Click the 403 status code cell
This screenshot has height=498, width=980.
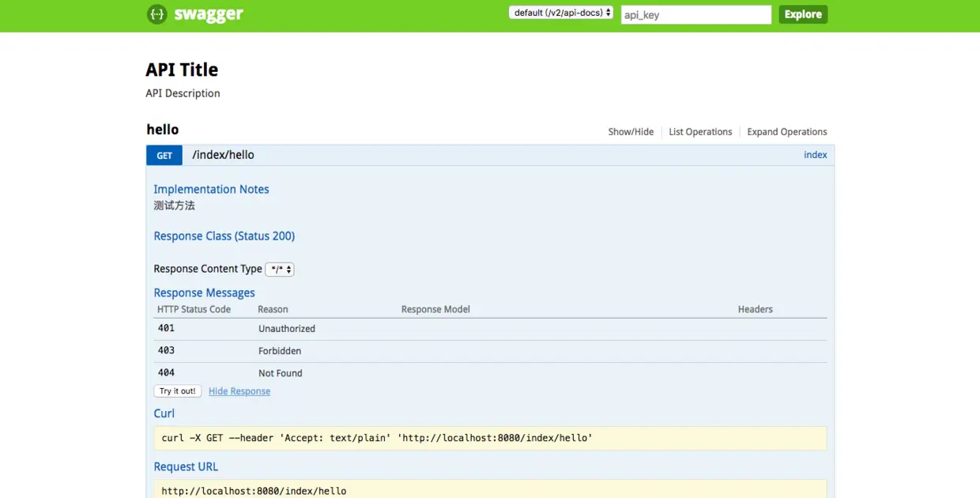click(166, 350)
